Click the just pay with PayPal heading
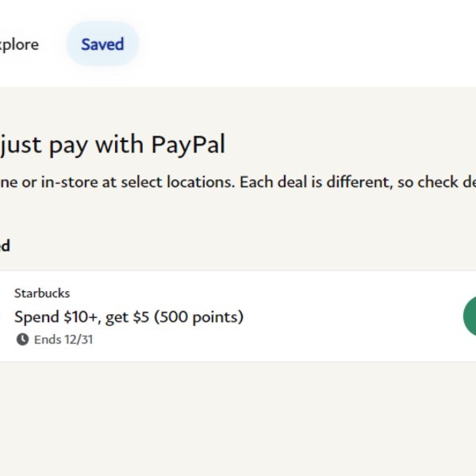 pos(113,145)
